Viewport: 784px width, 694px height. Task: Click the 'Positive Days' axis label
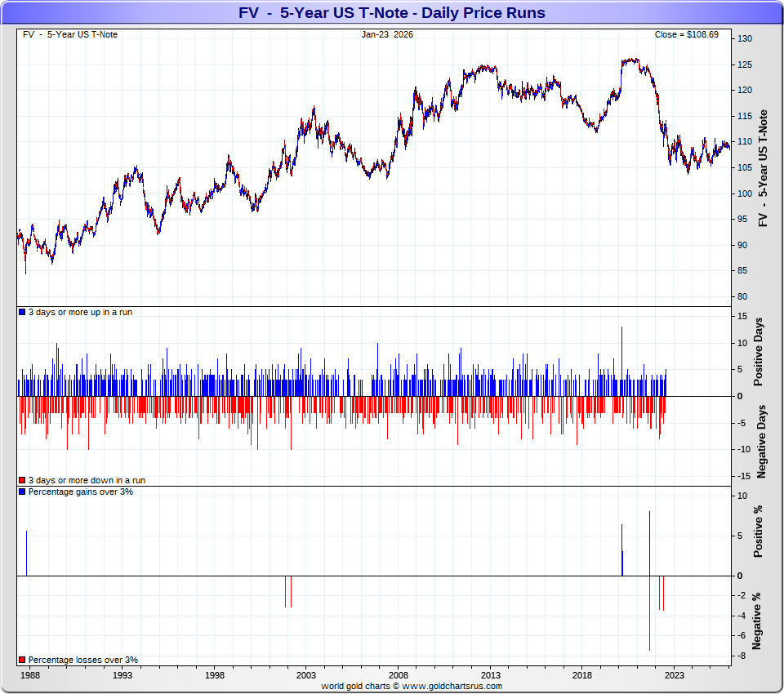(x=759, y=352)
